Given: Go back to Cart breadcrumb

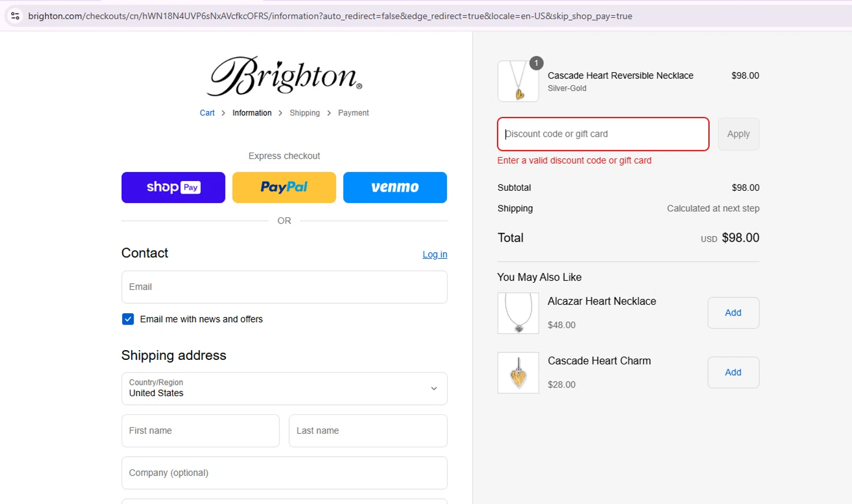Looking at the screenshot, I should [207, 113].
